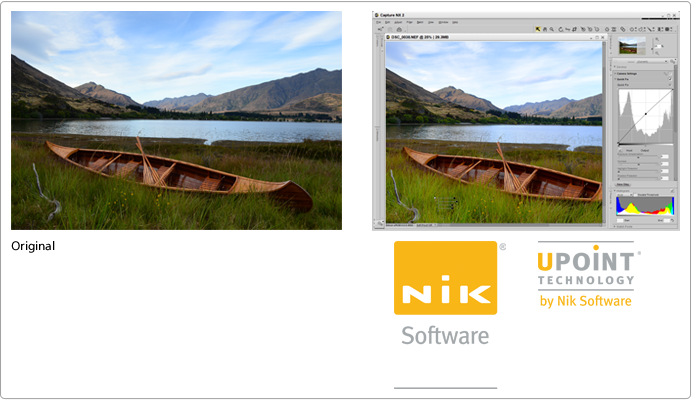The image size is (692, 400).
Task: Select the Zoom magnifier tool
Action: [x=552, y=29]
